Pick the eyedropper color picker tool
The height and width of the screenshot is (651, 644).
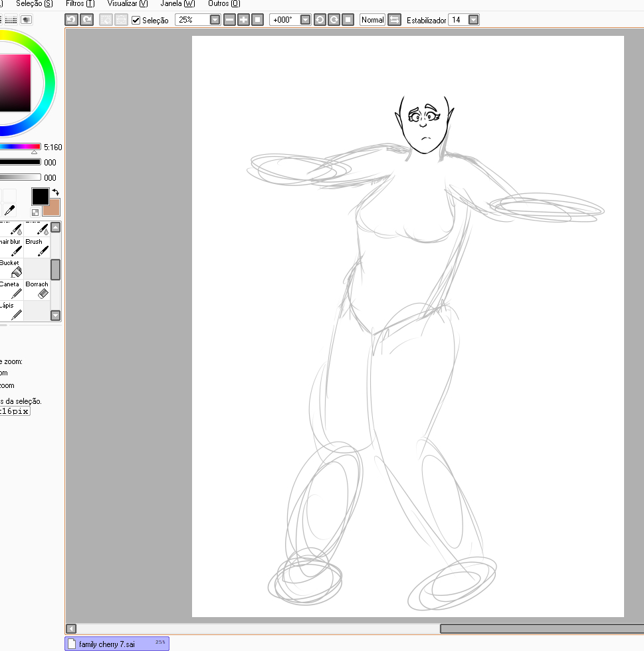pos(9,211)
